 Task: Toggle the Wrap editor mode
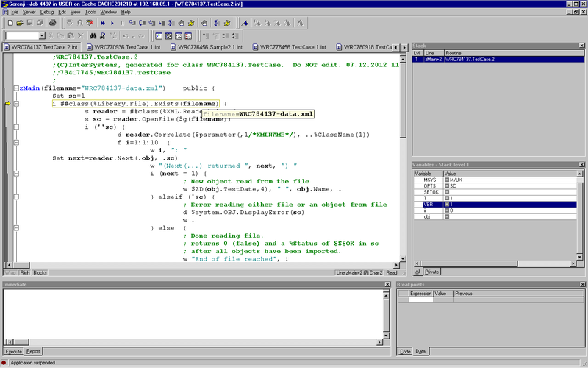click(10, 272)
